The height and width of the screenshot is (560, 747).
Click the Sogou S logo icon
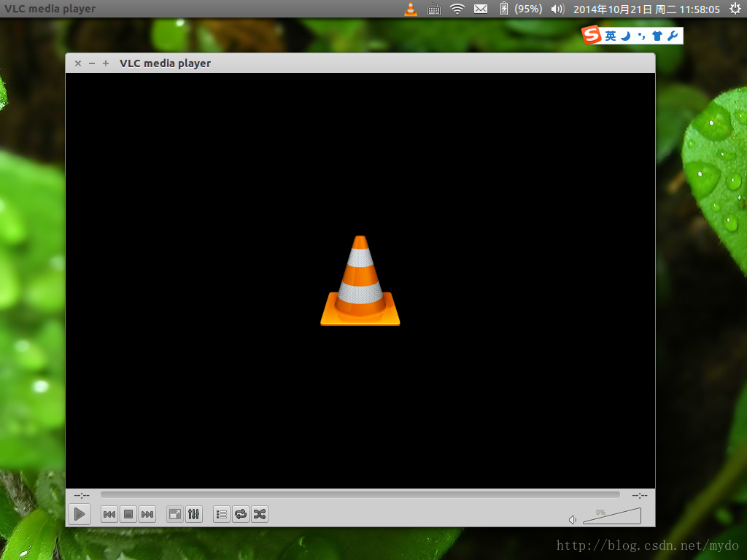591,35
